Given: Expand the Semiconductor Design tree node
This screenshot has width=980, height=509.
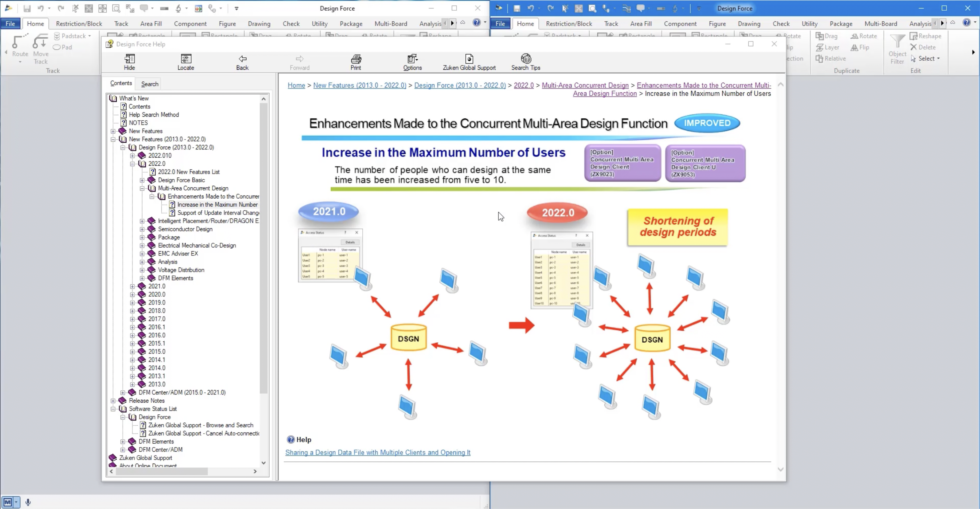Looking at the screenshot, I should point(142,229).
